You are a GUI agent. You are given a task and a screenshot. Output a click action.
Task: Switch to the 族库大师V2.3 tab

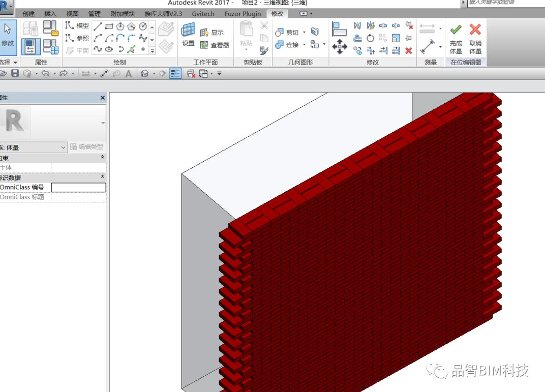pos(163,14)
